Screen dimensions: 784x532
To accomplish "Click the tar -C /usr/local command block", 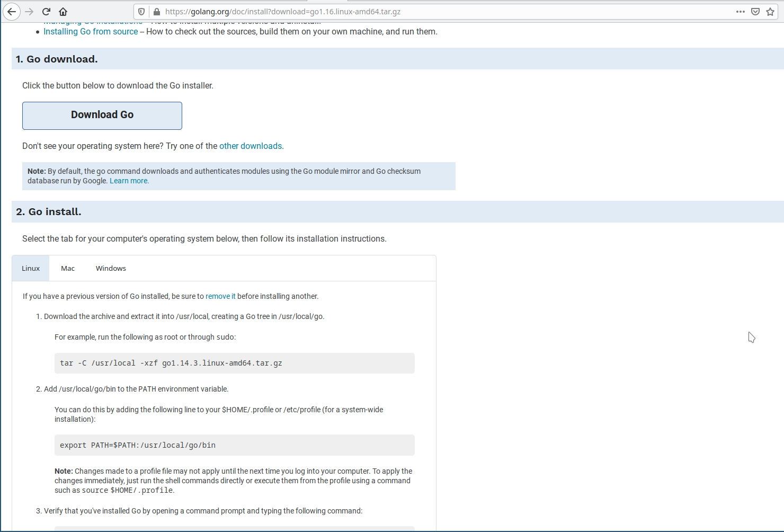I will 234,363.
